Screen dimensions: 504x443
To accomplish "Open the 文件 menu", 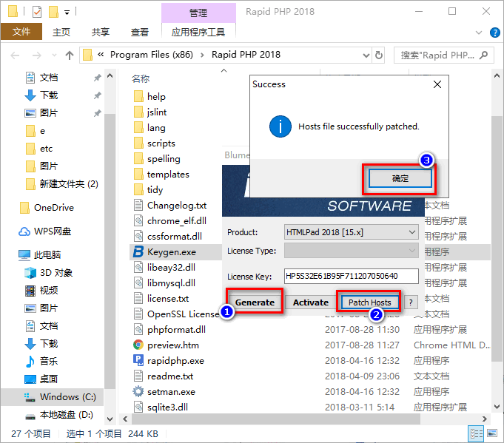I will coord(21,32).
